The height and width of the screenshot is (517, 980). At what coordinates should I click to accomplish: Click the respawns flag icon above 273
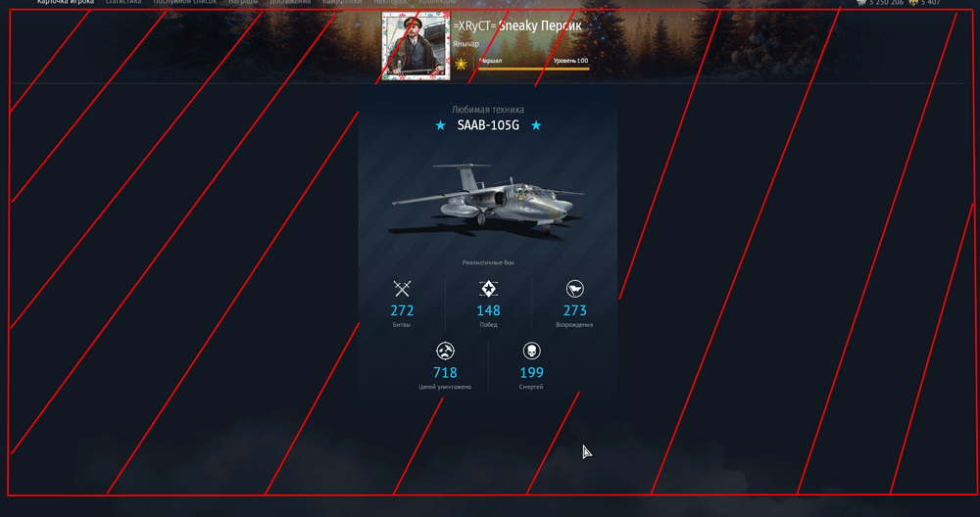[574, 289]
